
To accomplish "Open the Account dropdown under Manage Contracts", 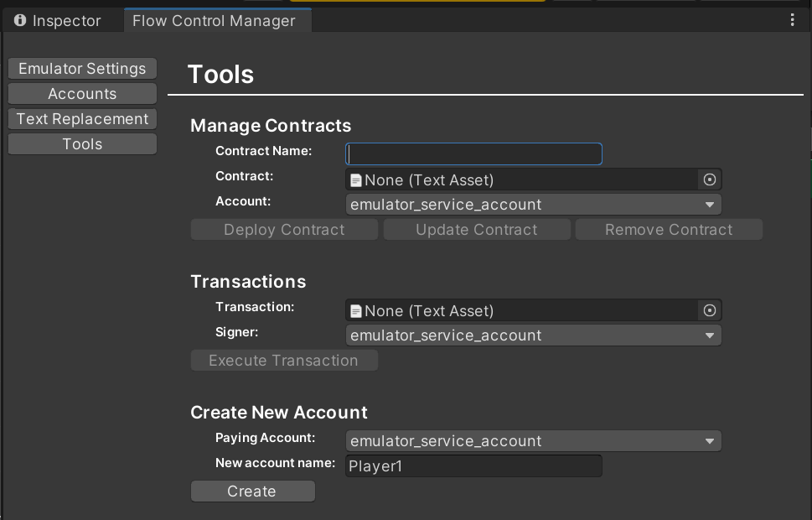I will [534, 204].
